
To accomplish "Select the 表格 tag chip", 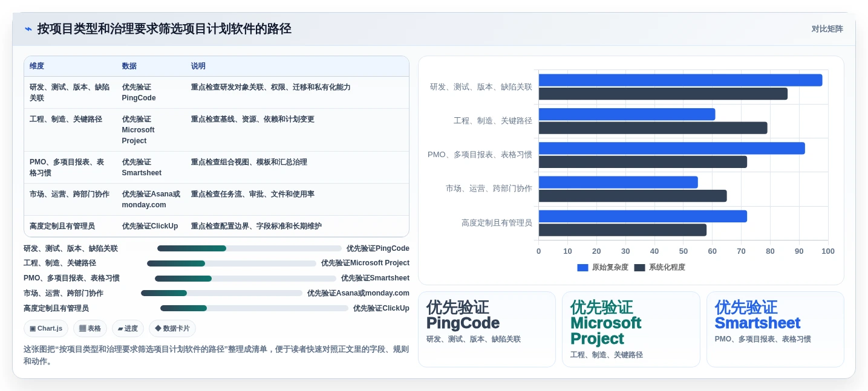I will (x=90, y=329).
